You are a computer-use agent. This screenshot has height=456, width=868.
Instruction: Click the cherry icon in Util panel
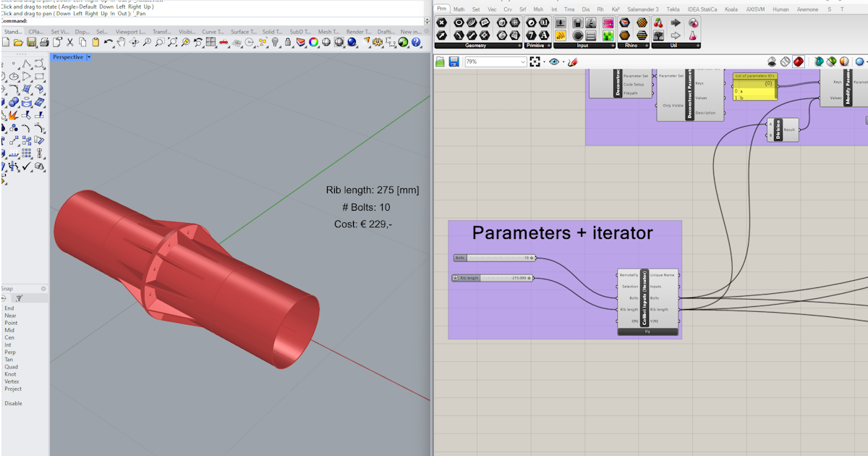[658, 22]
